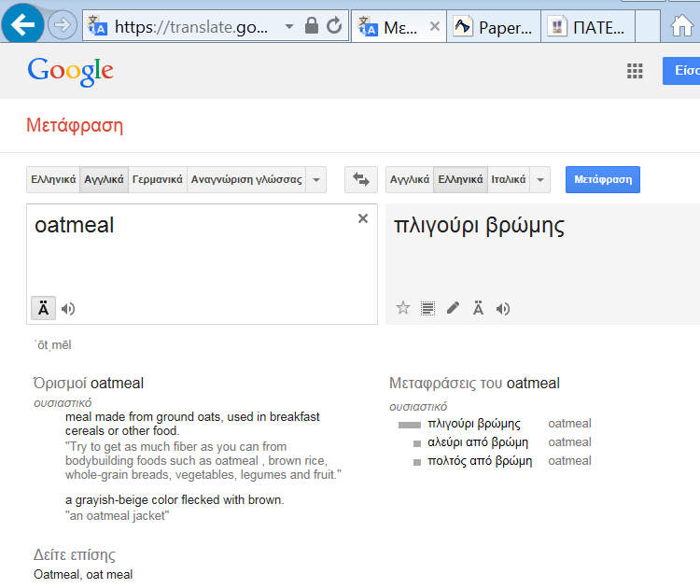Click the Google logo
700x588 pixels.
pos(71,71)
